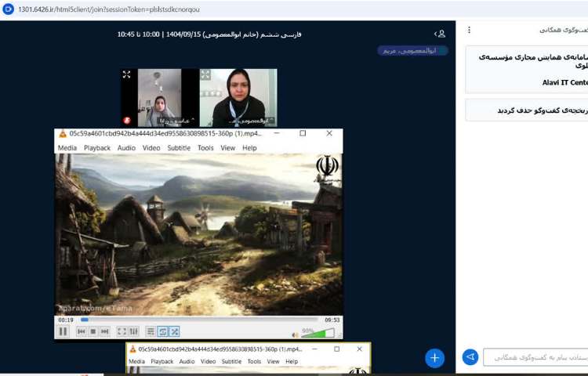The height and width of the screenshot is (376, 588).
Task: Open View menu in upper VLC window
Action: point(227,148)
